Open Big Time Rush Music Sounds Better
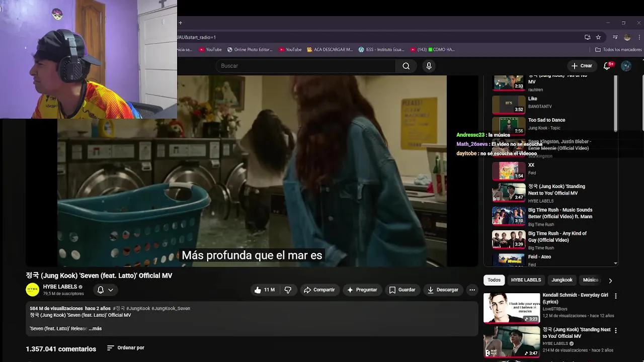 pos(550,216)
